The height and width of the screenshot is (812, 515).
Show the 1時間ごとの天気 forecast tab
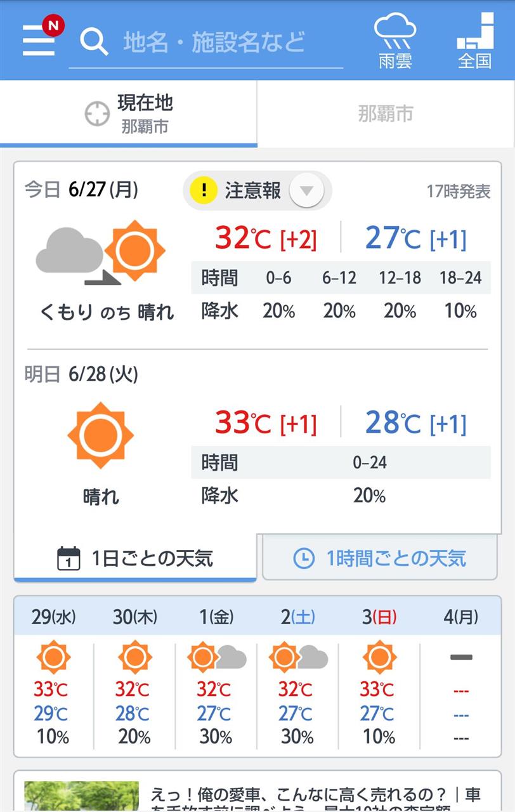380,558
